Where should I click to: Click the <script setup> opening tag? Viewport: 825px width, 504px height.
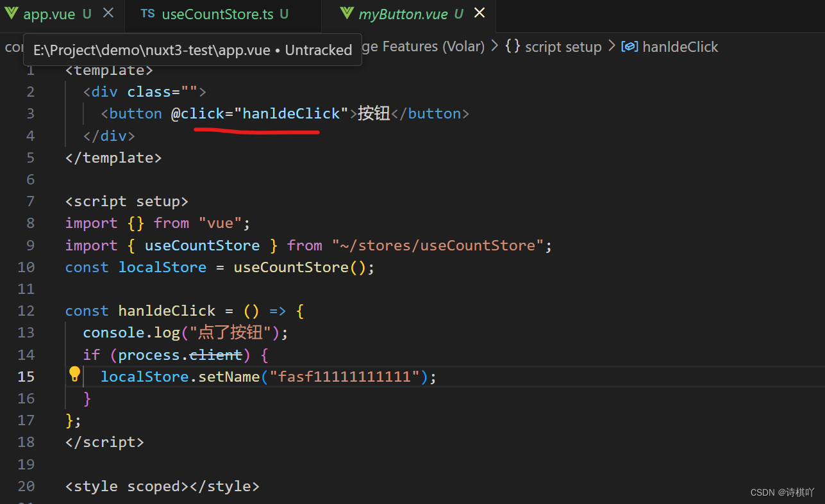127,201
